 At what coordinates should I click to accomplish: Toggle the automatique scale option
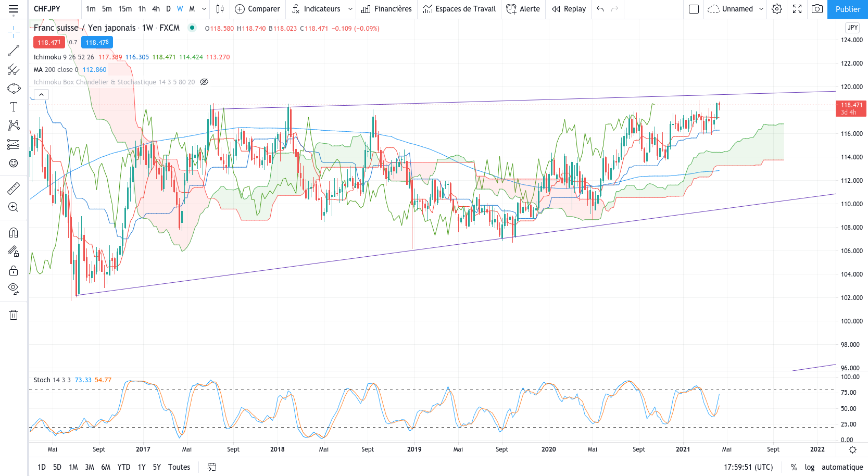click(842, 467)
